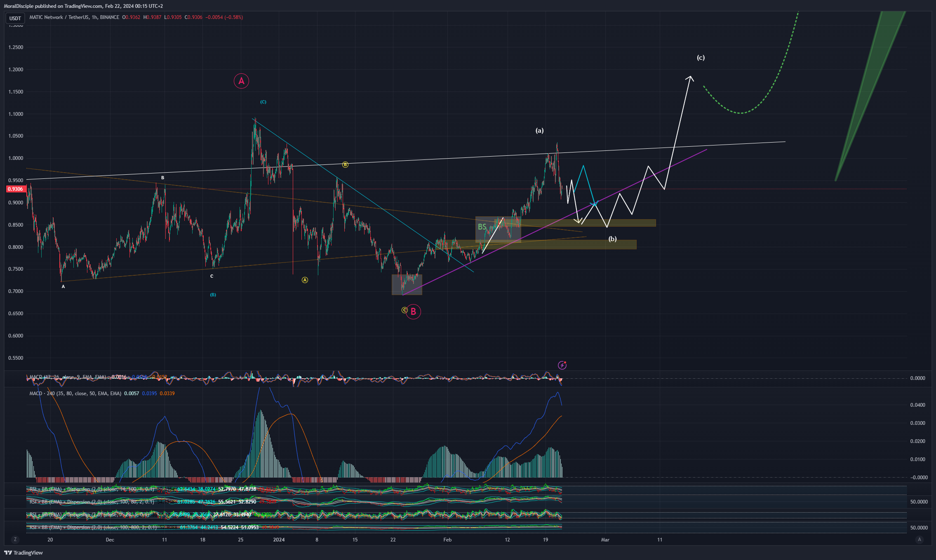Click the open value O0.9362
The image size is (936, 560).
pos(131,17)
